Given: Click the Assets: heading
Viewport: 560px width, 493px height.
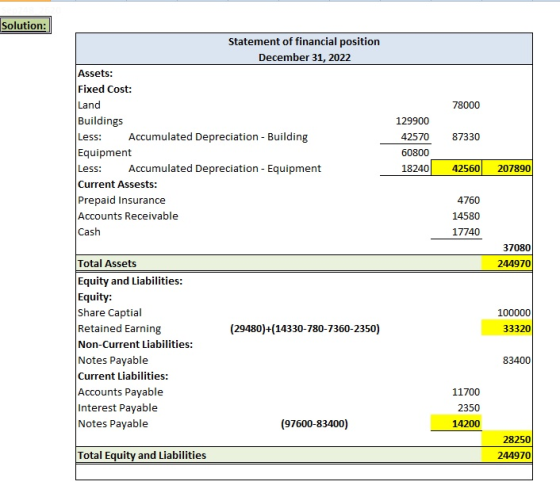Looking at the screenshot, I should click(95, 73).
